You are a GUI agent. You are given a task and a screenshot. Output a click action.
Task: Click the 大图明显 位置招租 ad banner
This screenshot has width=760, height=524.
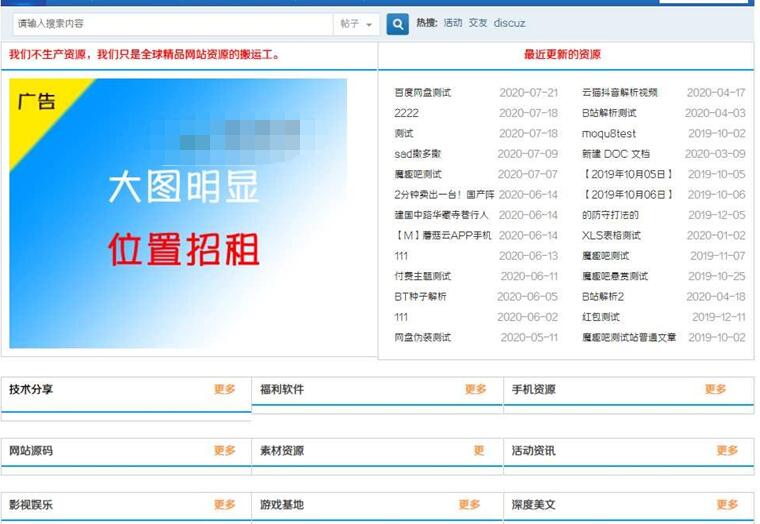[x=178, y=214]
